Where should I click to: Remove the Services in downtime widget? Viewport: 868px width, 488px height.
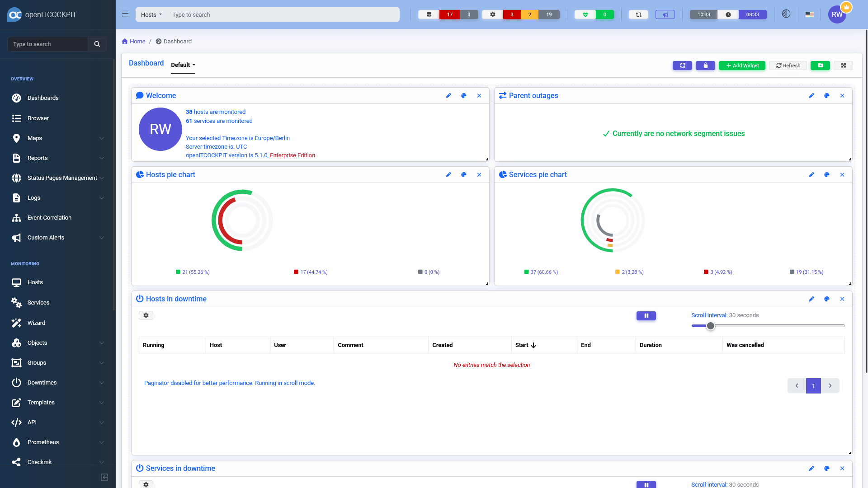tap(842, 469)
